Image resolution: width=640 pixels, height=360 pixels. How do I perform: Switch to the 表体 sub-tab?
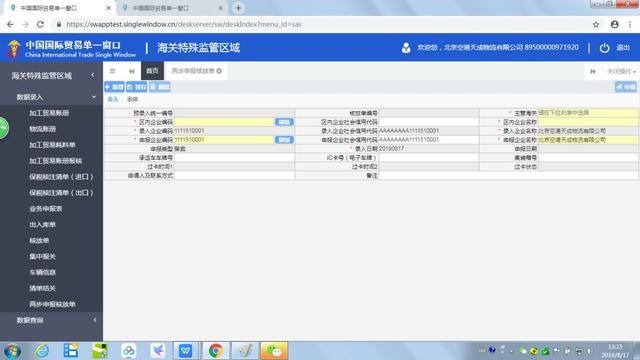pos(132,99)
